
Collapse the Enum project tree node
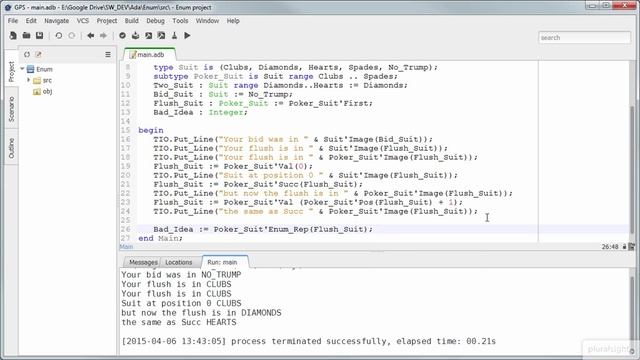22,69
